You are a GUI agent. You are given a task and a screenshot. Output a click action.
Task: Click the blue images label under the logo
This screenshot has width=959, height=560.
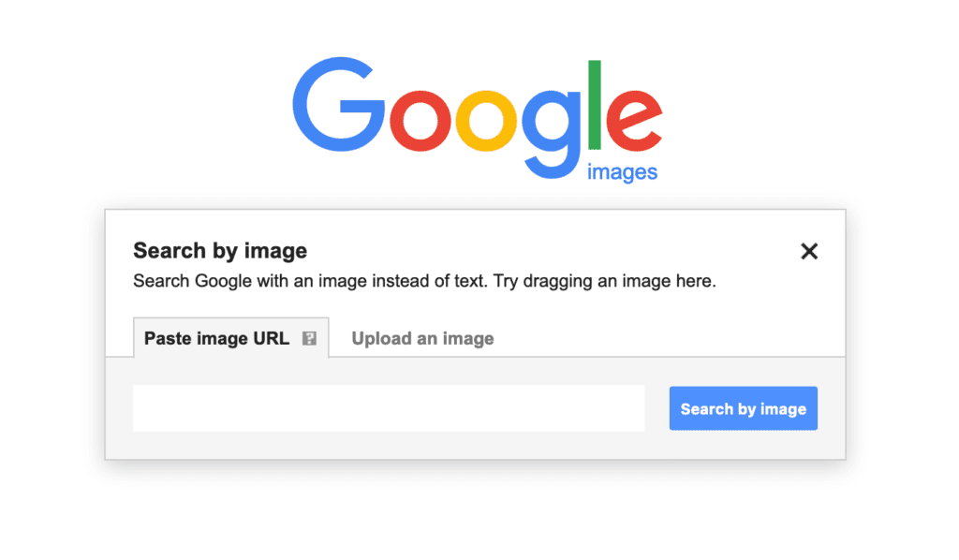point(622,172)
